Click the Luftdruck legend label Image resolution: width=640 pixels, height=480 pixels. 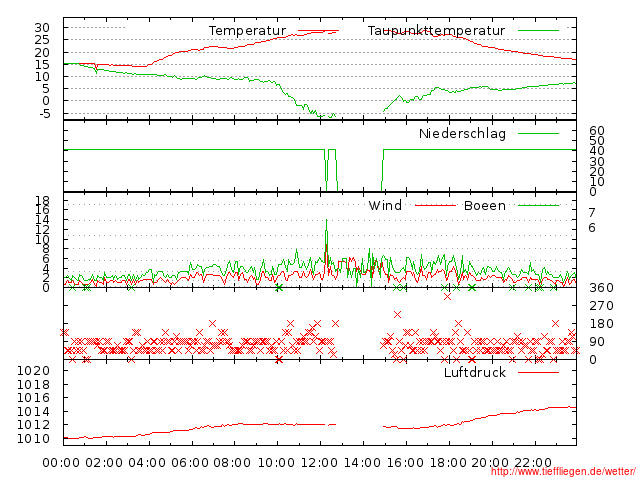[x=475, y=373]
